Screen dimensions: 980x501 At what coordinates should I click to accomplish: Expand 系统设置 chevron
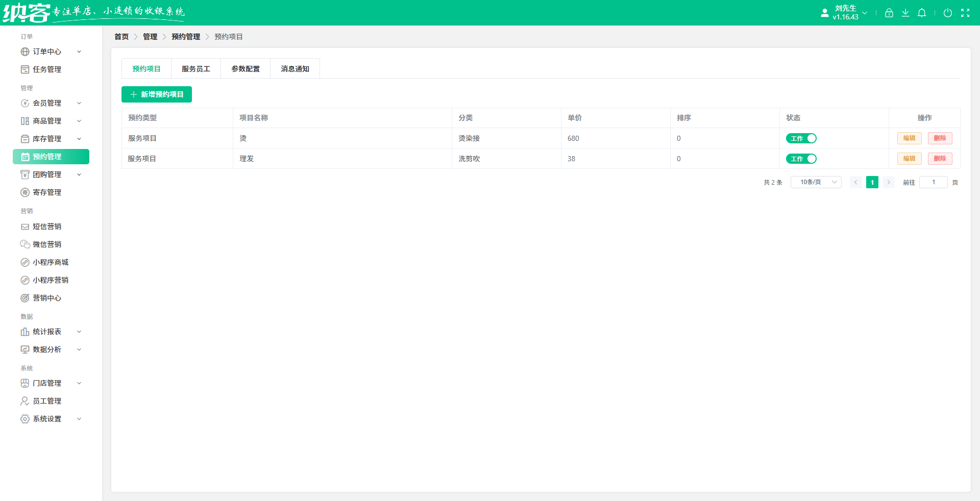click(x=79, y=419)
